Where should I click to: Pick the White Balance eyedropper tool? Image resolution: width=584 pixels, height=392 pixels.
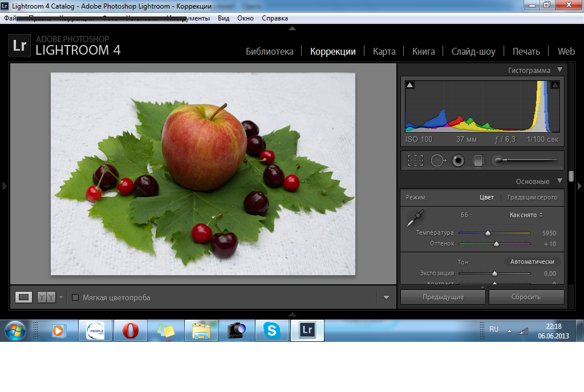click(415, 218)
